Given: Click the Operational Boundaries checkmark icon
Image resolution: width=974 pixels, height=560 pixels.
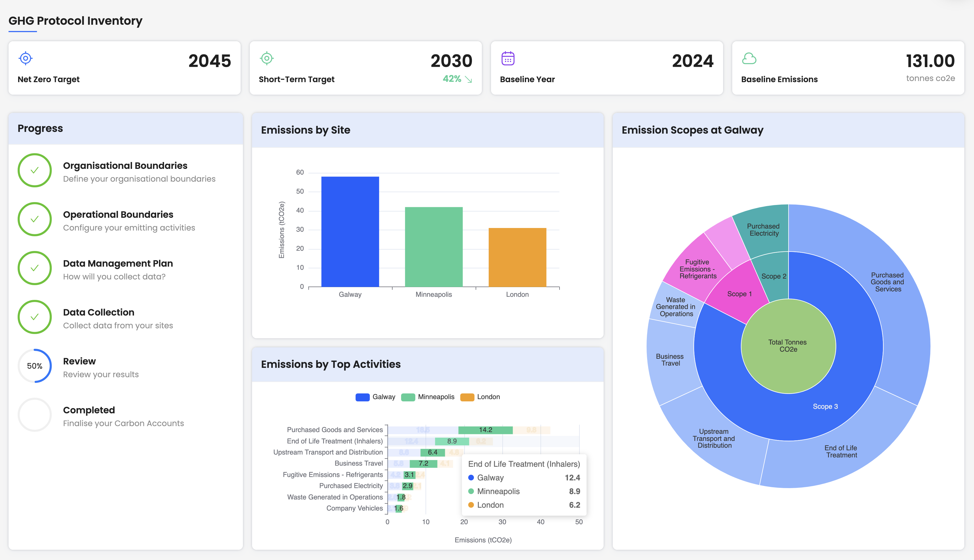Looking at the screenshot, I should point(35,219).
